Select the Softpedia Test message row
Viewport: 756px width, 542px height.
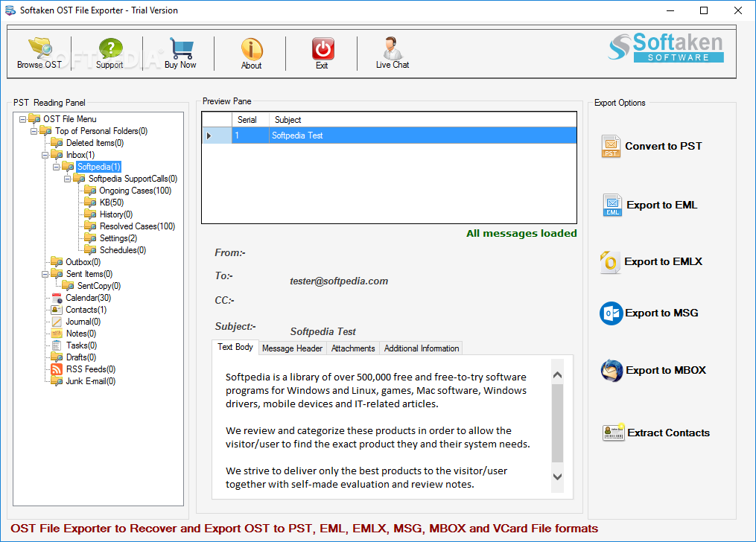click(x=389, y=135)
